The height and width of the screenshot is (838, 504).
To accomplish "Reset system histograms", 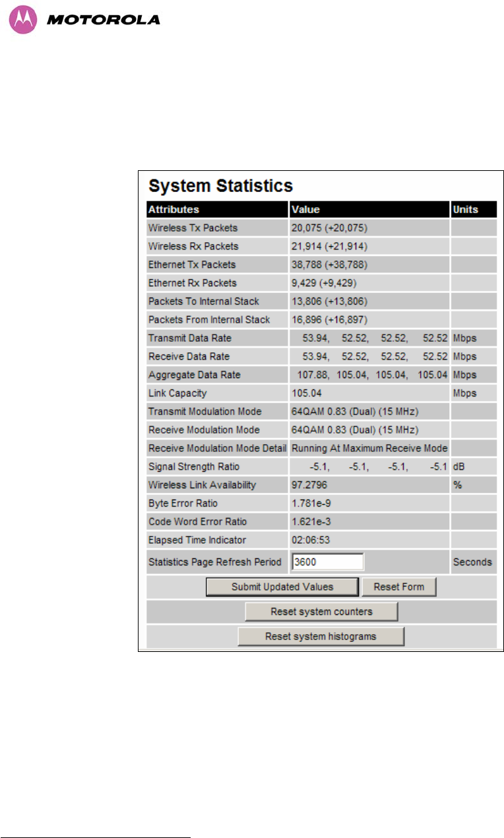I will pyautogui.click(x=321, y=637).
